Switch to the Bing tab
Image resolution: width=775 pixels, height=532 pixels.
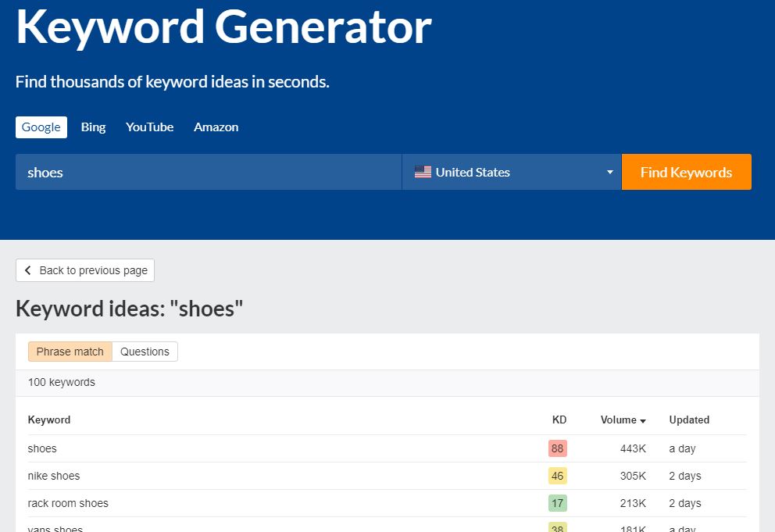(x=93, y=127)
